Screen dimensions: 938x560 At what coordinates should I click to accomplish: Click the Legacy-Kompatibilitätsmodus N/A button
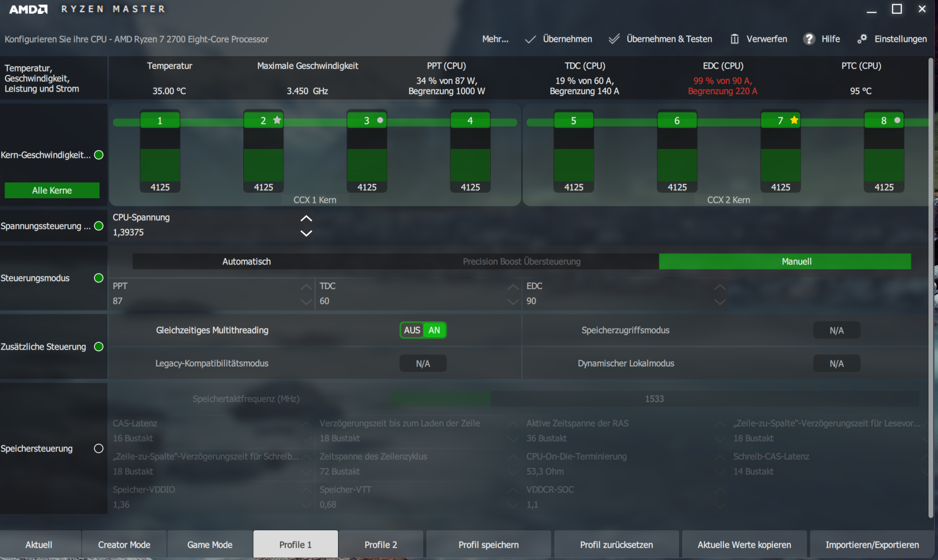coord(423,364)
